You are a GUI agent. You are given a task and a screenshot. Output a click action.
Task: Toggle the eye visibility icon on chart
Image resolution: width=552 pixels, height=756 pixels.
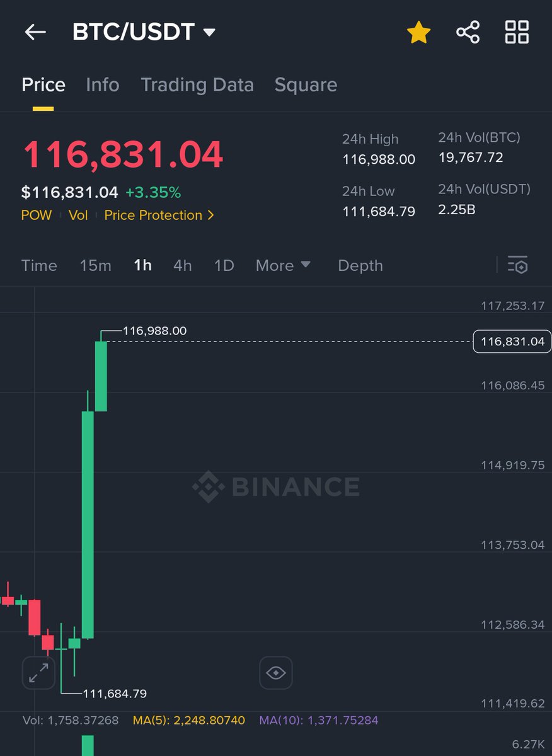coord(276,673)
